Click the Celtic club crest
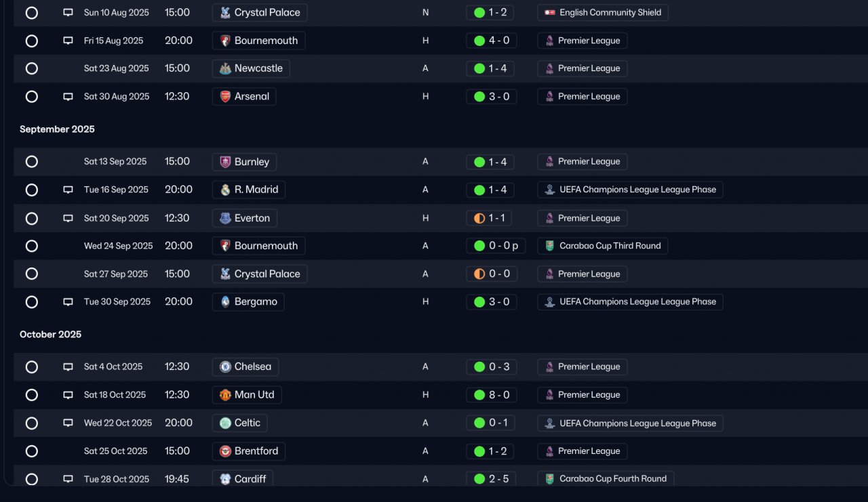The width and height of the screenshot is (868, 502). pyautogui.click(x=225, y=423)
